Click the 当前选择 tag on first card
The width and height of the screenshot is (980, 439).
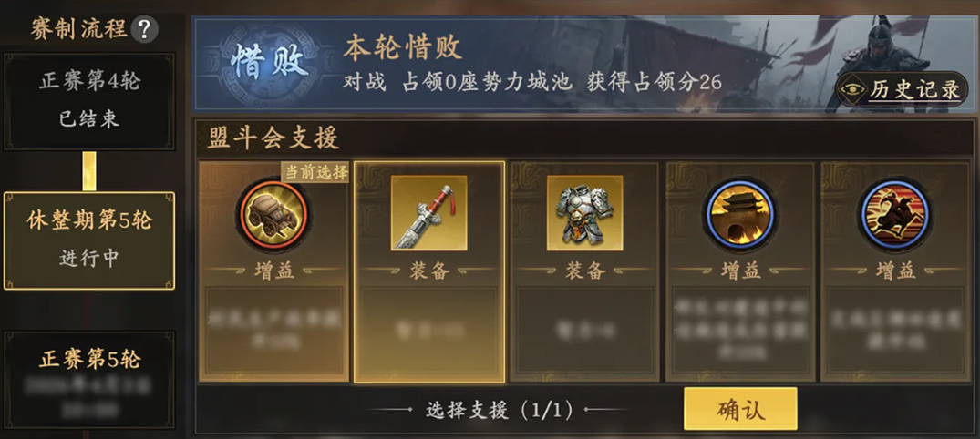tap(315, 172)
